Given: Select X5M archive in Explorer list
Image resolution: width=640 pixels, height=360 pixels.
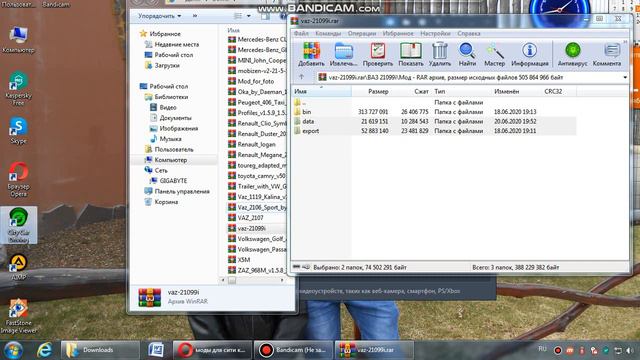Looking at the screenshot, I should point(244,260).
